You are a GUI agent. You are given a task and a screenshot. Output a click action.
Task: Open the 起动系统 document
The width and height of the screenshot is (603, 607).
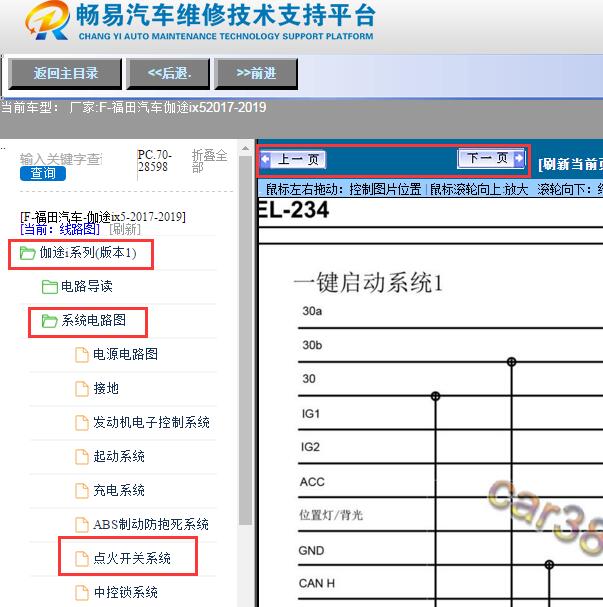(x=119, y=456)
